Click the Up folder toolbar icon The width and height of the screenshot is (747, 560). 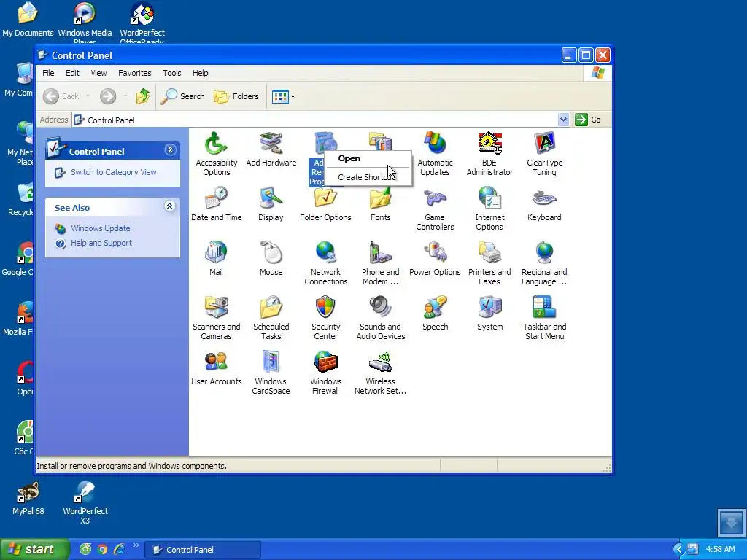point(142,96)
